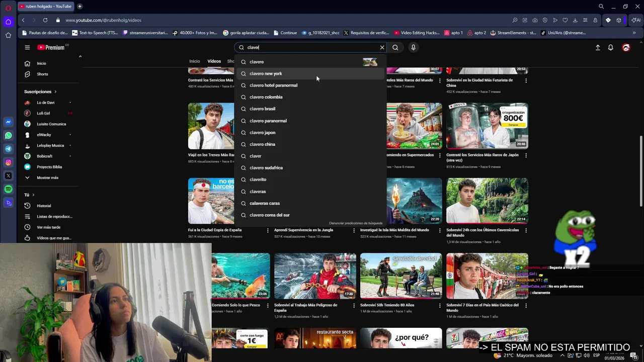Open Spotify in Opera sidebar

8,189
